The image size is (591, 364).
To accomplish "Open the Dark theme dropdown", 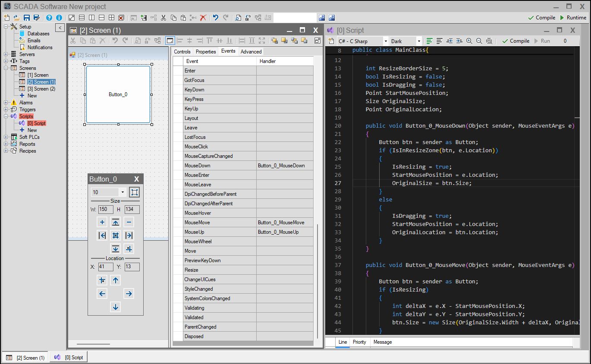I will [x=406, y=41].
